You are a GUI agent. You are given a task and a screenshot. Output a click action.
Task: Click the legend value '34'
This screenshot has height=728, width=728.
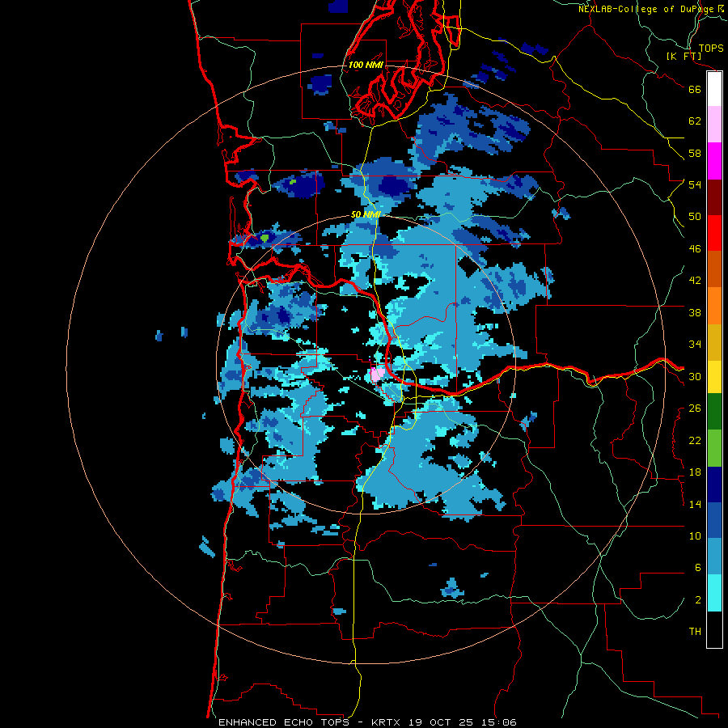[695, 345]
